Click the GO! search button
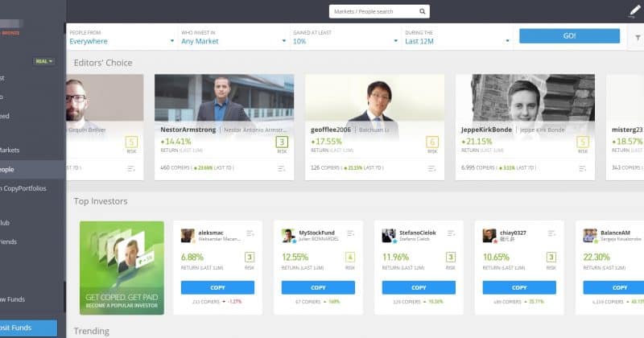The image size is (644, 338). (569, 35)
